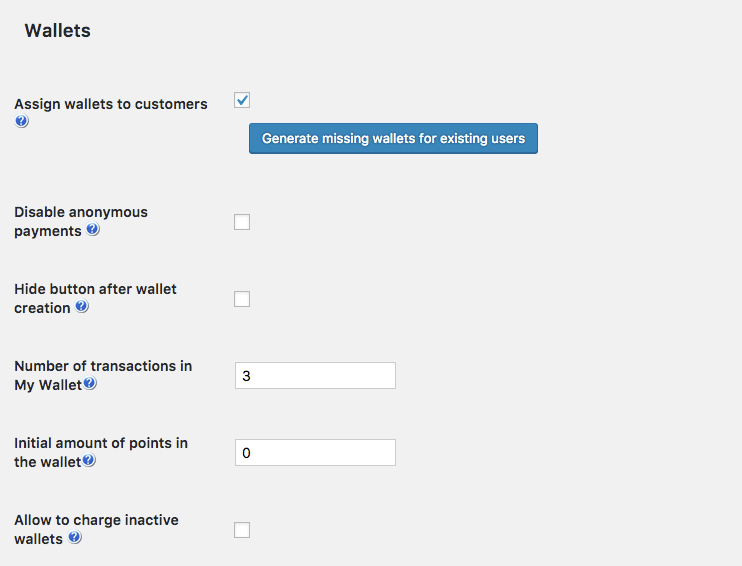Click the 'Number of transactions in My Wallet' label
The width and height of the screenshot is (742, 566).
pos(102,366)
